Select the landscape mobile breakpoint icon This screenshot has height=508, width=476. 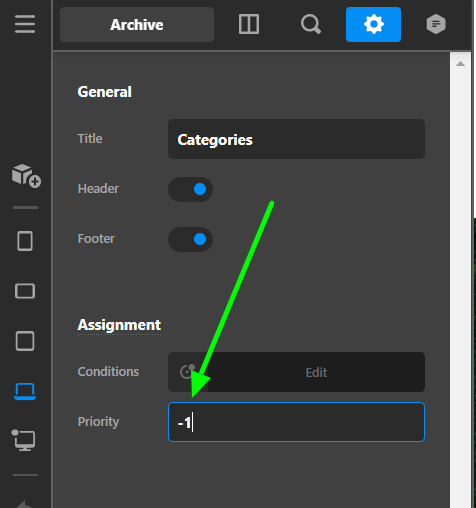(25, 291)
